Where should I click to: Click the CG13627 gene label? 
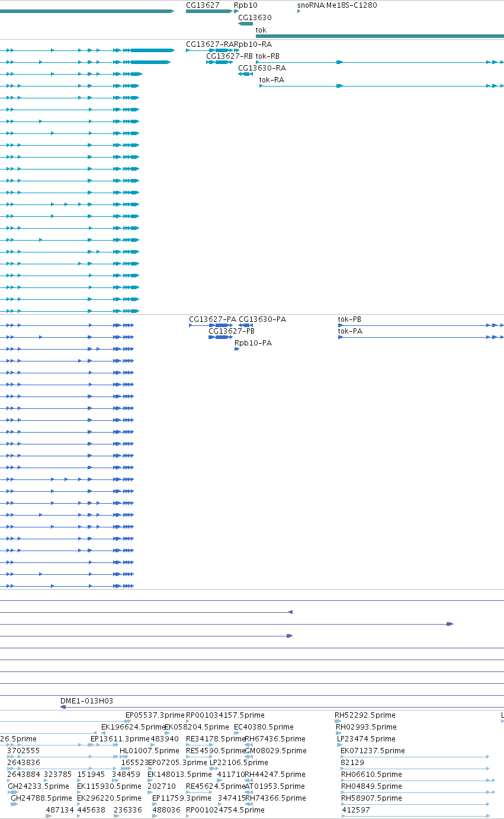(203, 5)
